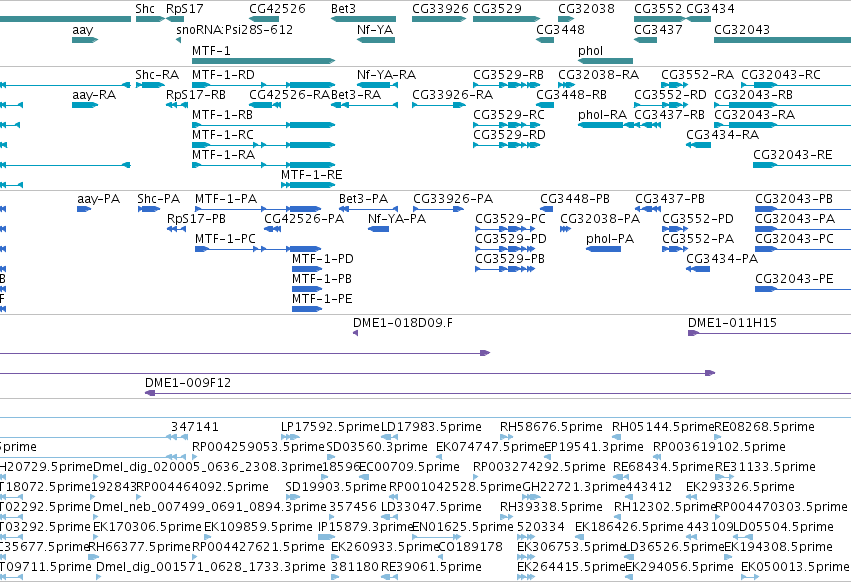Click the CG32043 gene label
The image size is (851, 582).
[742, 30]
